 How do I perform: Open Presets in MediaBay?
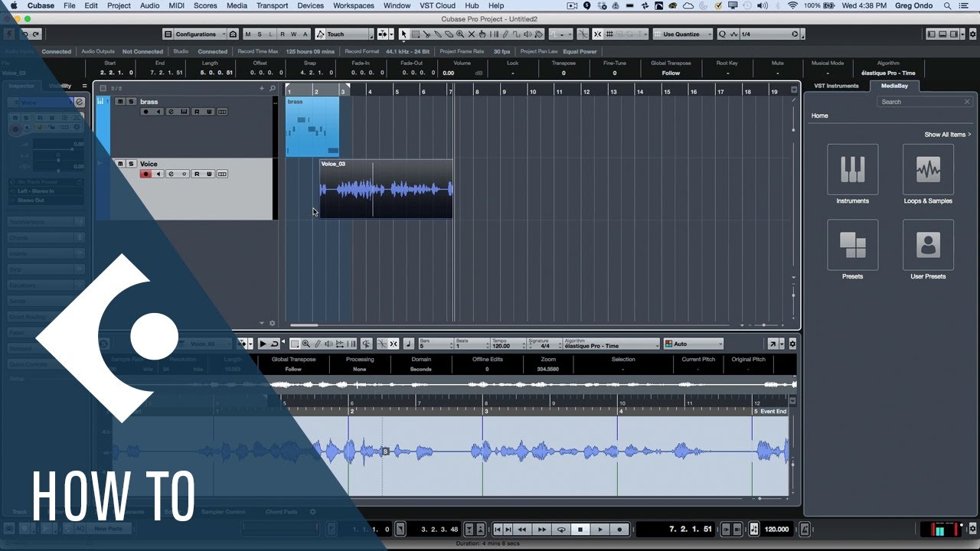click(x=852, y=245)
